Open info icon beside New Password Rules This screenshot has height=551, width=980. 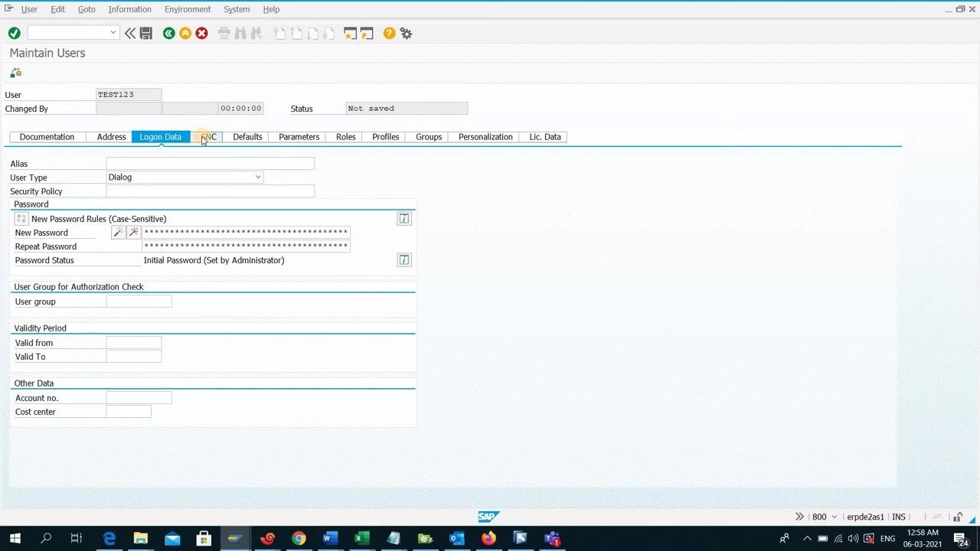404,219
